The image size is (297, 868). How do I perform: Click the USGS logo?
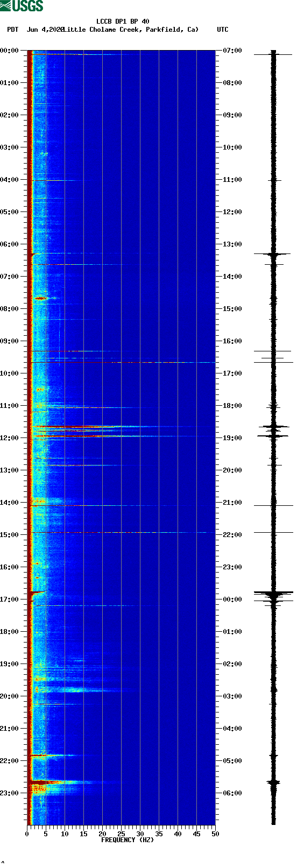22,6
